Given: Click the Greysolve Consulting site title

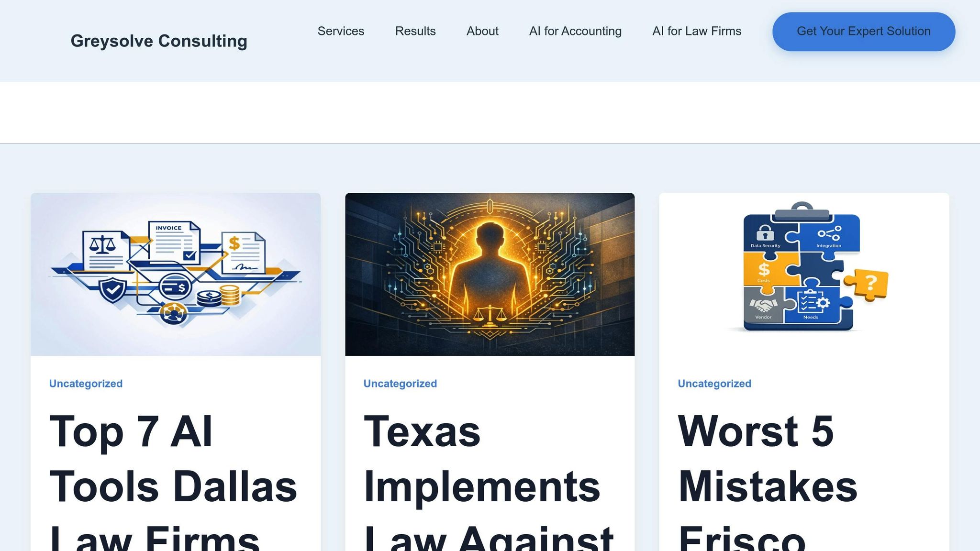Looking at the screenshot, I should coord(159,41).
